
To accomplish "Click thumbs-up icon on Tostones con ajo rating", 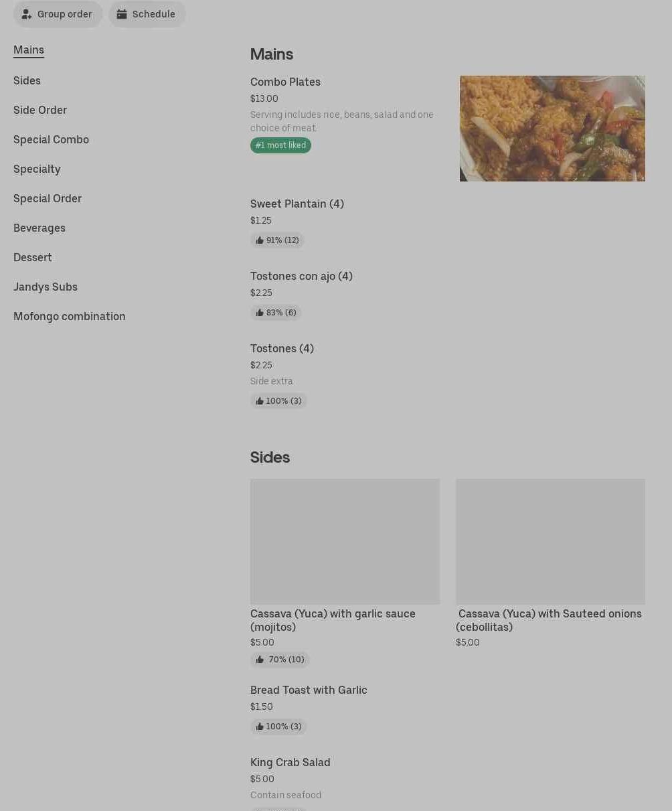I will (x=260, y=313).
